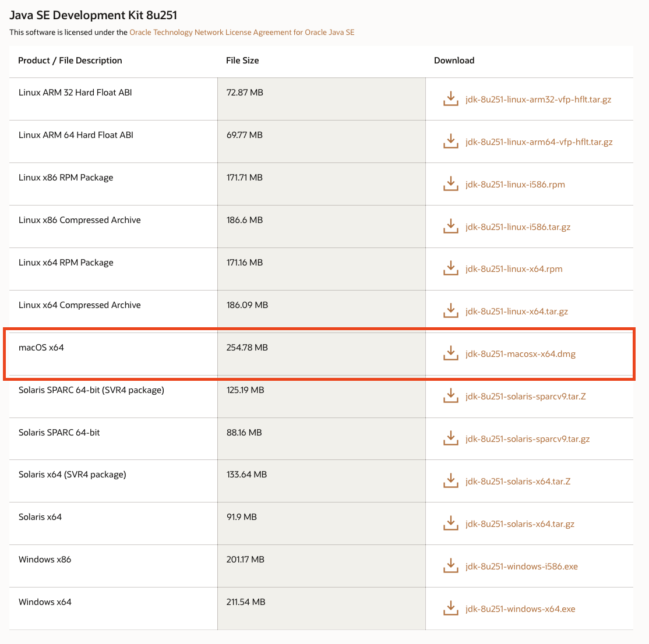
Task: Download jdk-8u251-linux-x64.rpm link
Action: 514,269
